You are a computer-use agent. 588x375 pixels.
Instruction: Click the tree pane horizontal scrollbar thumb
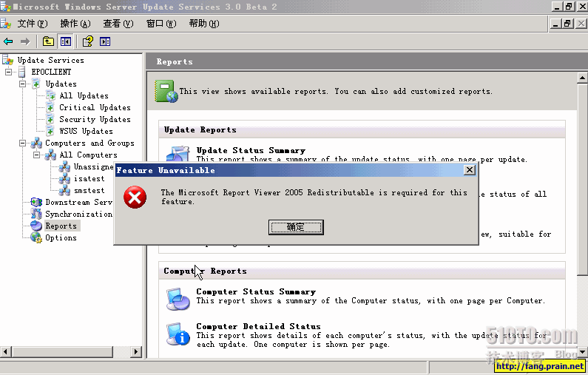point(62,352)
